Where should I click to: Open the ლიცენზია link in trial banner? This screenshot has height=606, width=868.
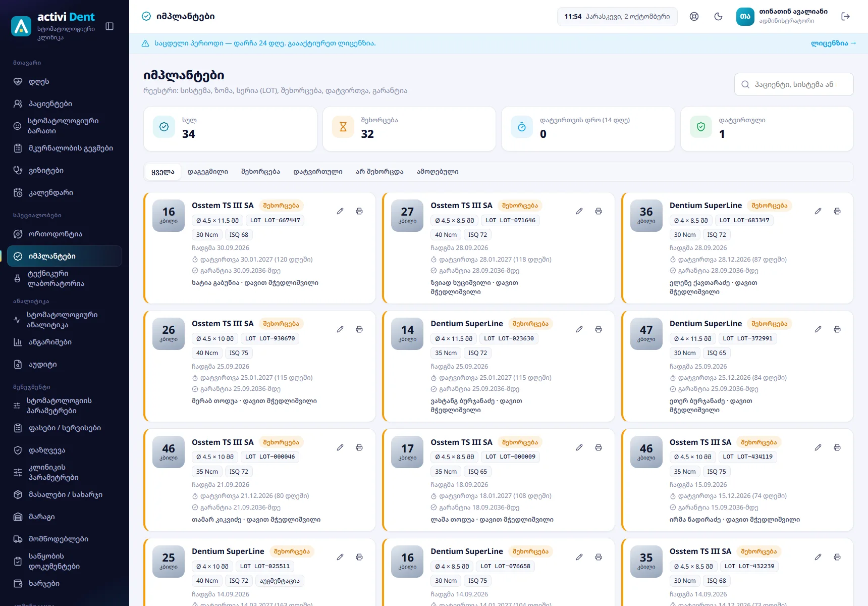833,43
